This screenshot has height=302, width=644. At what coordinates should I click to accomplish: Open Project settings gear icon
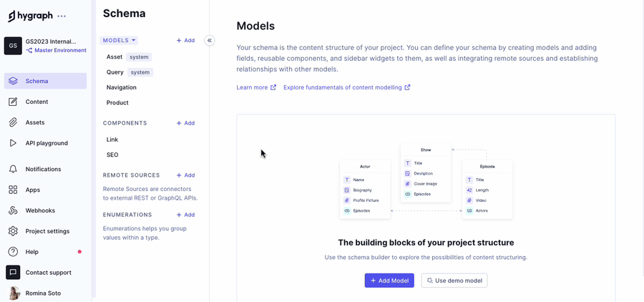pos(13,231)
